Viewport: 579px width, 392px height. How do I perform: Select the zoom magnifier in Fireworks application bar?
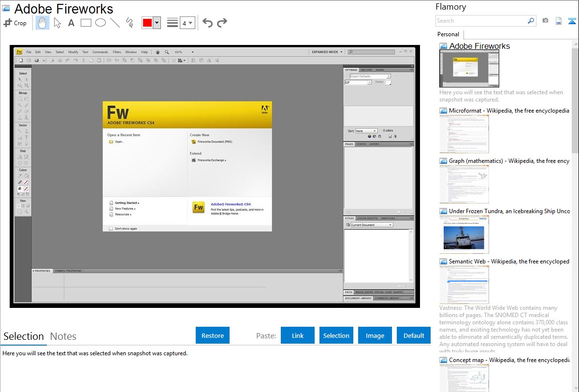(x=167, y=52)
